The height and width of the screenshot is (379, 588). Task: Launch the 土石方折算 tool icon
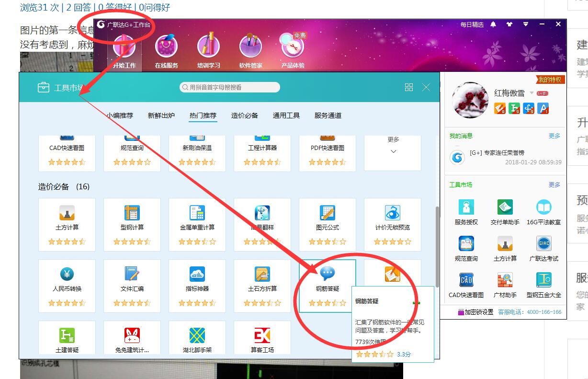pos(262,275)
